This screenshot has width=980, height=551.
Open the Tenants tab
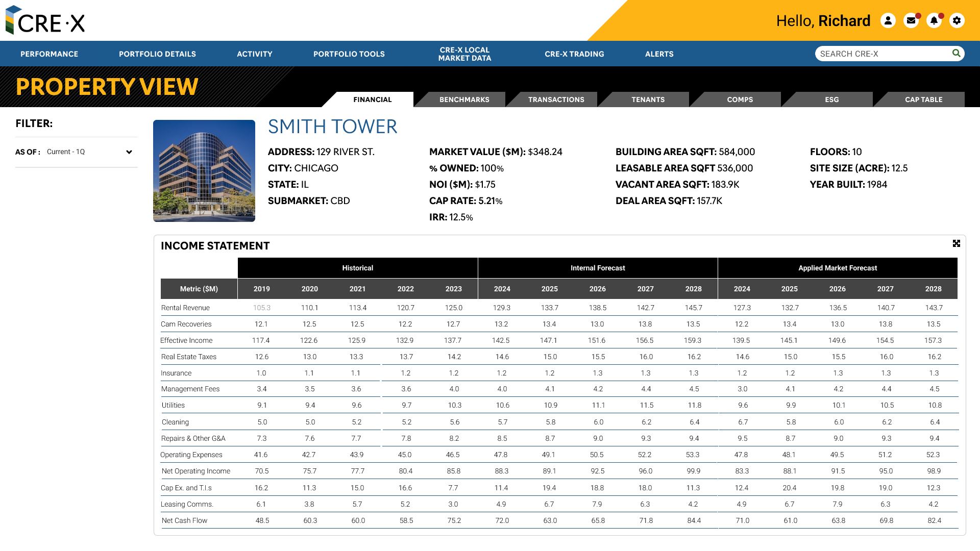(x=648, y=99)
